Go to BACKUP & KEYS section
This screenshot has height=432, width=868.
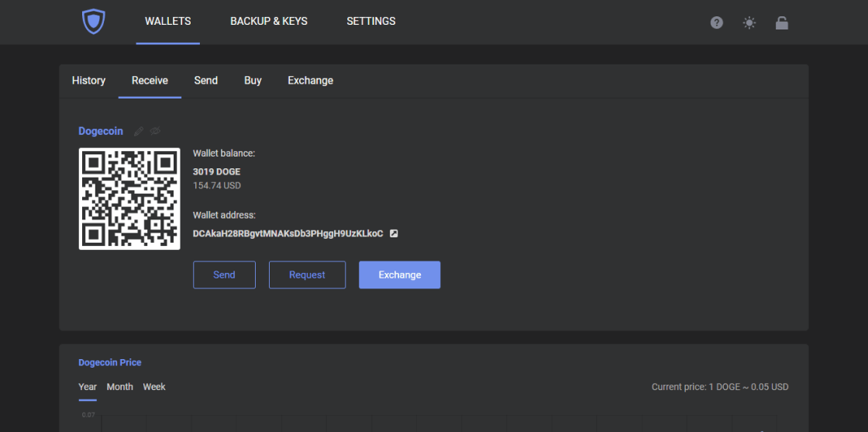tap(269, 22)
